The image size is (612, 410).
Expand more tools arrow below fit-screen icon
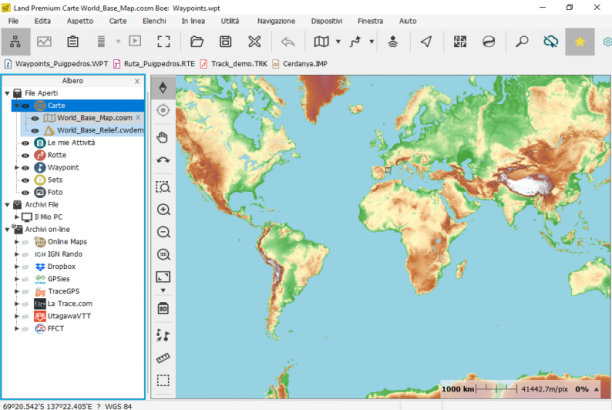pyautogui.click(x=163, y=291)
